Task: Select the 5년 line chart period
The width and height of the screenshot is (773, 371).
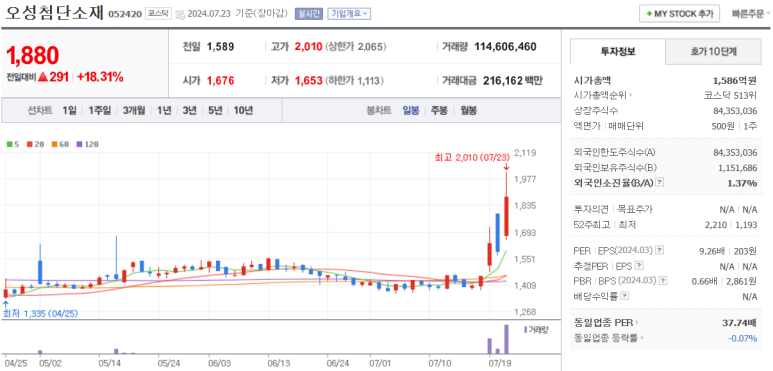Action: pos(215,110)
